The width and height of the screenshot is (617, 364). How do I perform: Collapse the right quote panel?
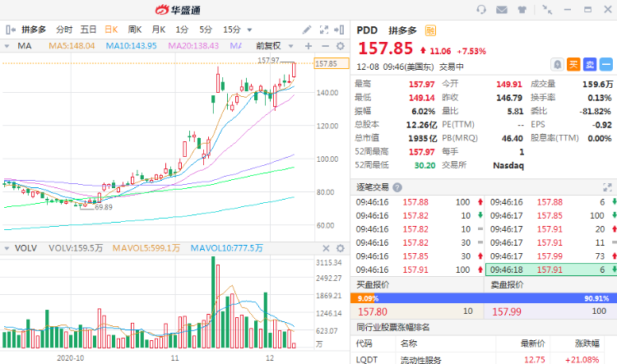[341, 30]
